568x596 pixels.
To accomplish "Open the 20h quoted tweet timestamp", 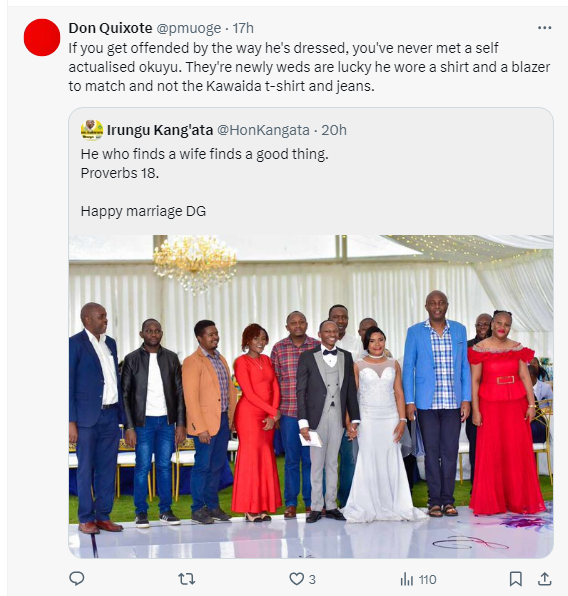I will click(334, 130).
